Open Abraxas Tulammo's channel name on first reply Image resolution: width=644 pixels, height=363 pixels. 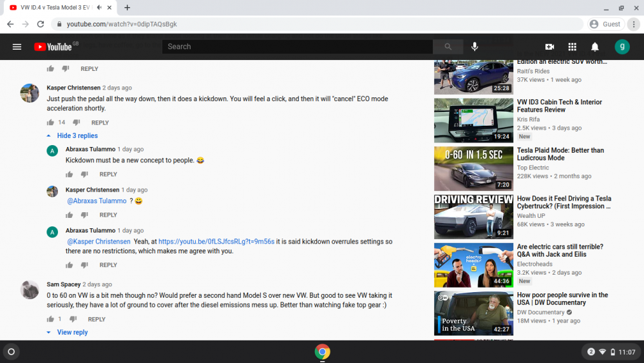(x=90, y=149)
